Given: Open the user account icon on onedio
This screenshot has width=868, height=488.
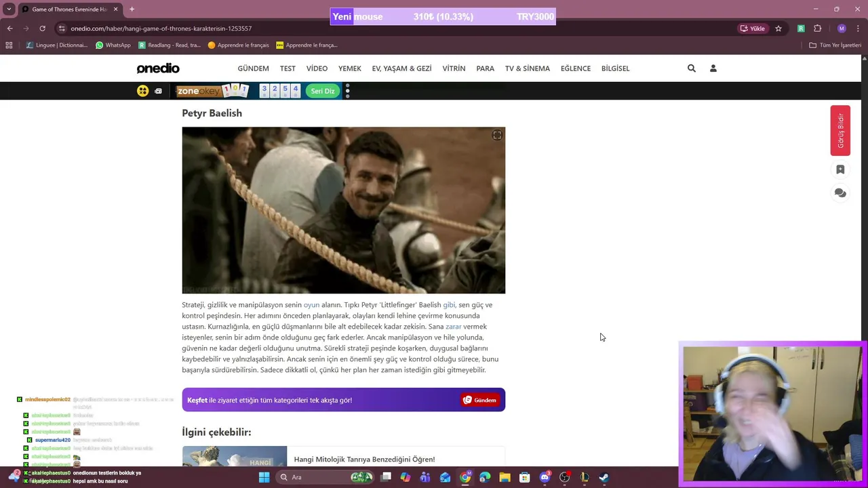Looking at the screenshot, I should (x=713, y=68).
